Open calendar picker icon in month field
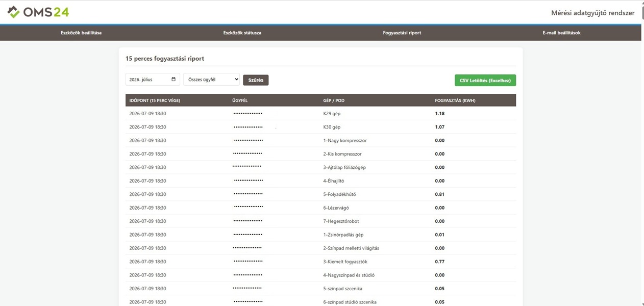644x306 pixels. tap(174, 80)
